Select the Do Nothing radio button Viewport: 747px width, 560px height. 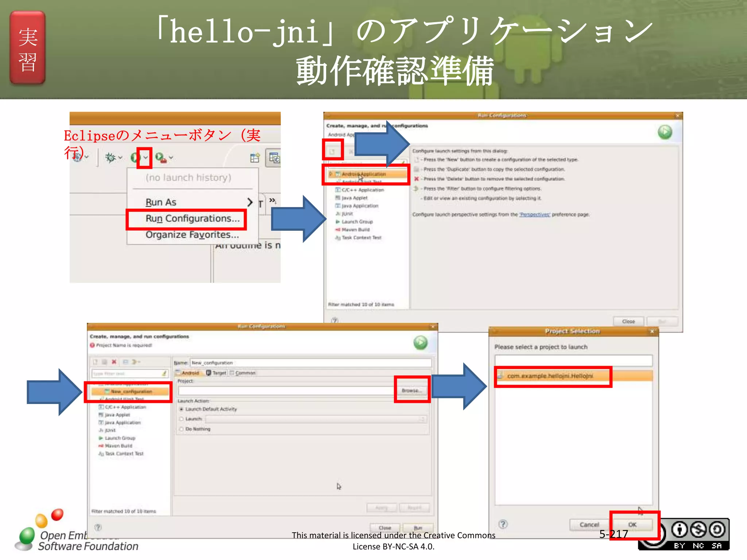click(181, 429)
